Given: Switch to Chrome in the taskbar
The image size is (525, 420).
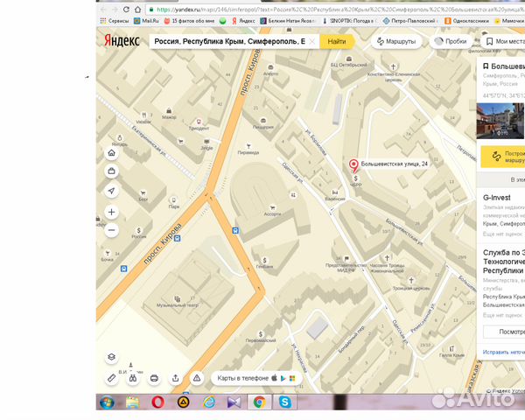Looking at the screenshot, I should (260, 402).
